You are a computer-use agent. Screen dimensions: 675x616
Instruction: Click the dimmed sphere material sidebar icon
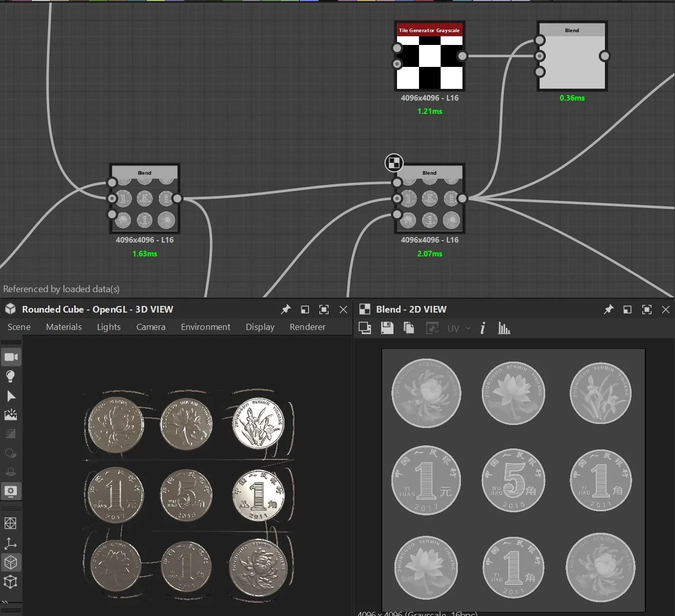coord(11,453)
